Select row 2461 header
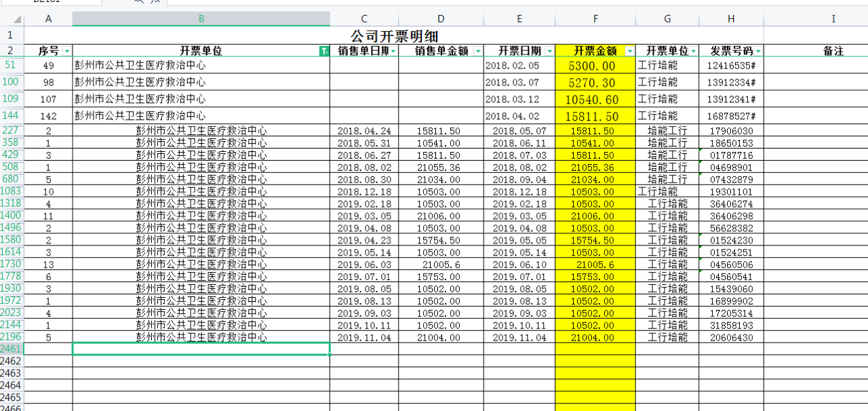Screen dimensions: 868x411 [11, 349]
